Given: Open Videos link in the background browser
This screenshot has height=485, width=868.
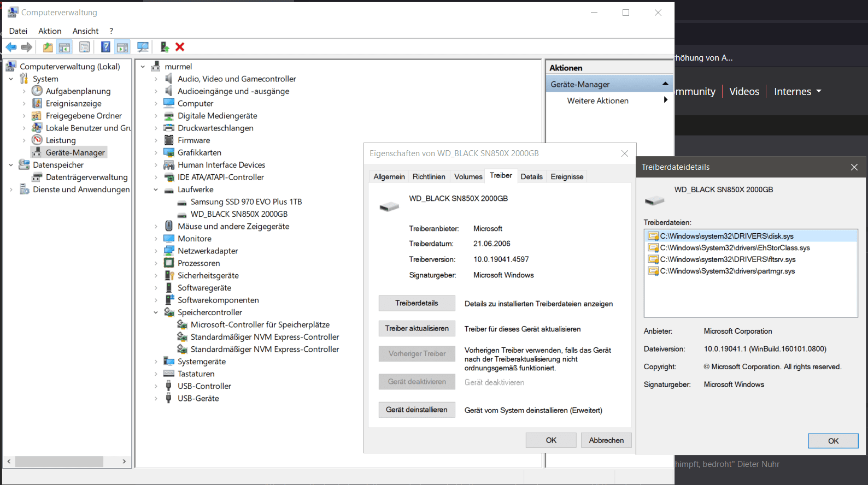Looking at the screenshot, I should coord(744,91).
